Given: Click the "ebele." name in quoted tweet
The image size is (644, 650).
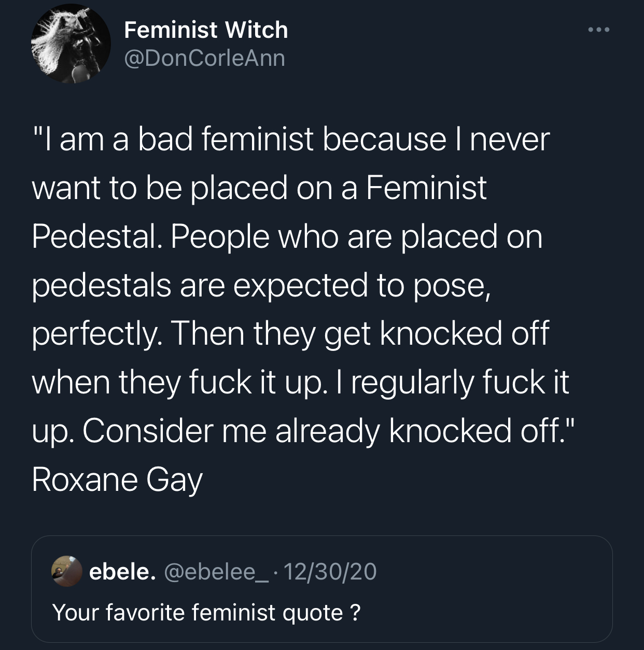Looking at the screenshot, I should 122,571.
